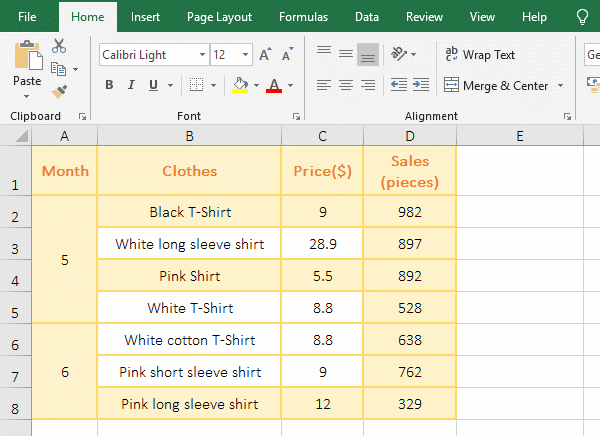
Task: Click the Tell Me lightbulb icon
Action: [x=582, y=17]
